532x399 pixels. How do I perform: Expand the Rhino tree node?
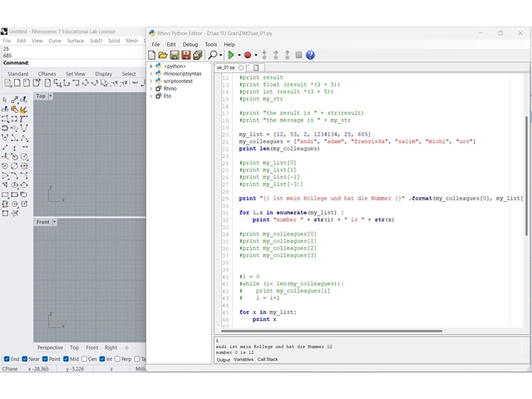[151, 89]
